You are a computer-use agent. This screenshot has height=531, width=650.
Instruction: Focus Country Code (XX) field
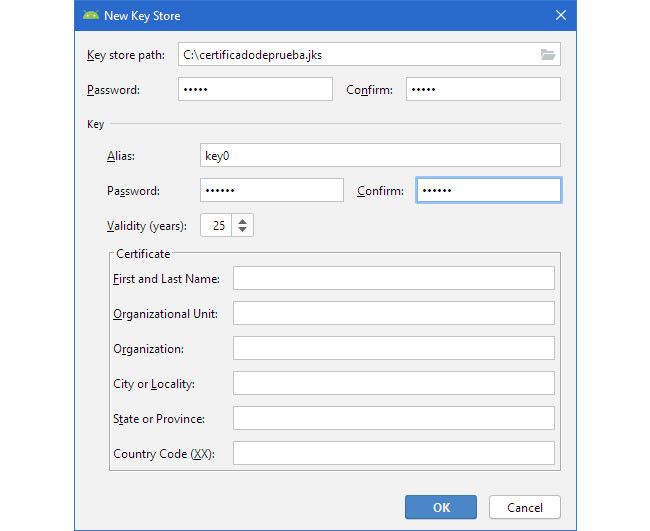coord(394,453)
